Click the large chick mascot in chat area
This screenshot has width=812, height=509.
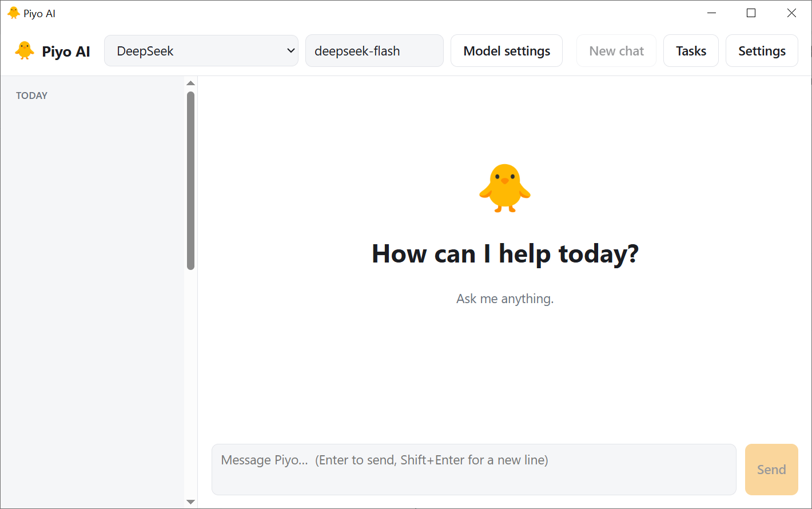pyautogui.click(x=505, y=188)
